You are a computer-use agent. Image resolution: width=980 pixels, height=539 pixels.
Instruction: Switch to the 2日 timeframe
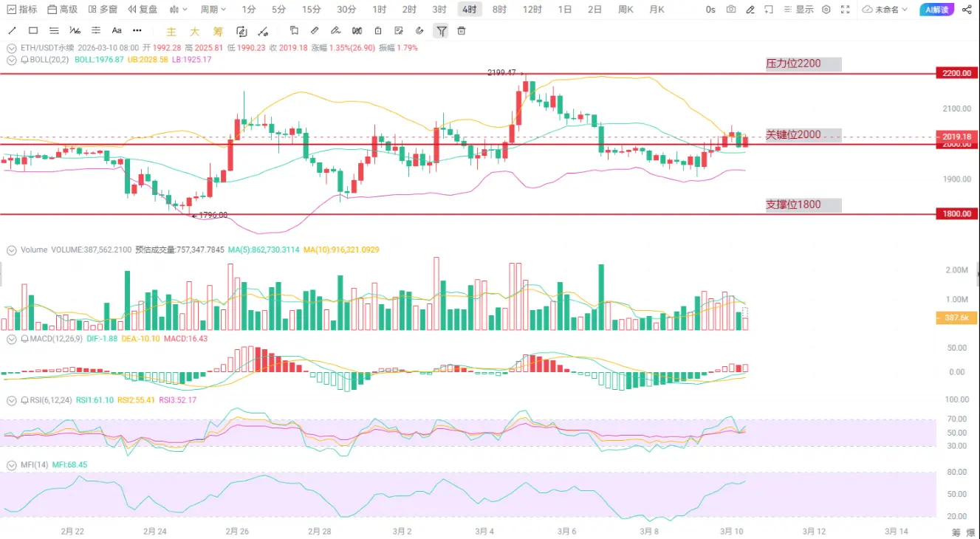pos(594,10)
